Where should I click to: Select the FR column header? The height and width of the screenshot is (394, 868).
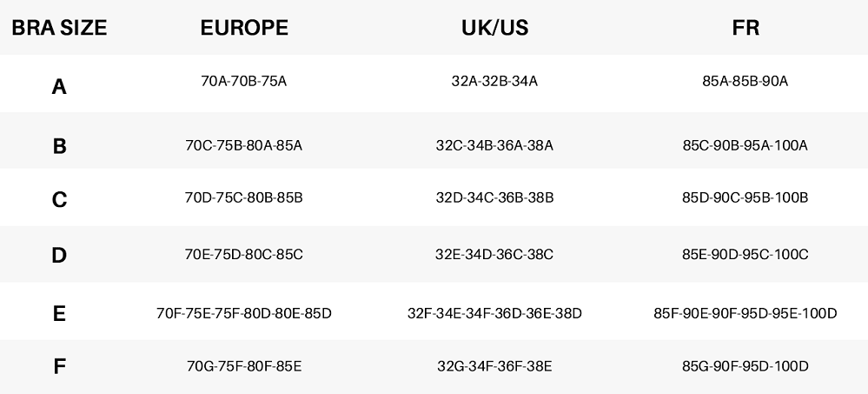[745, 28]
